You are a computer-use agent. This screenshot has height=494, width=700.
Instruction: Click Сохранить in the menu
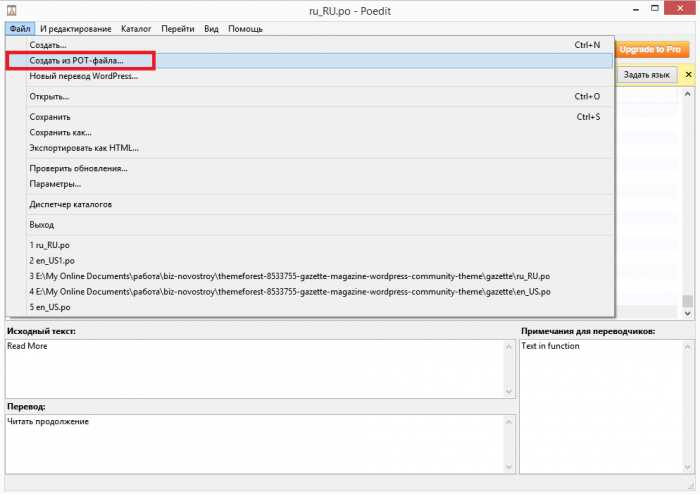pyautogui.click(x=310, y=117)
